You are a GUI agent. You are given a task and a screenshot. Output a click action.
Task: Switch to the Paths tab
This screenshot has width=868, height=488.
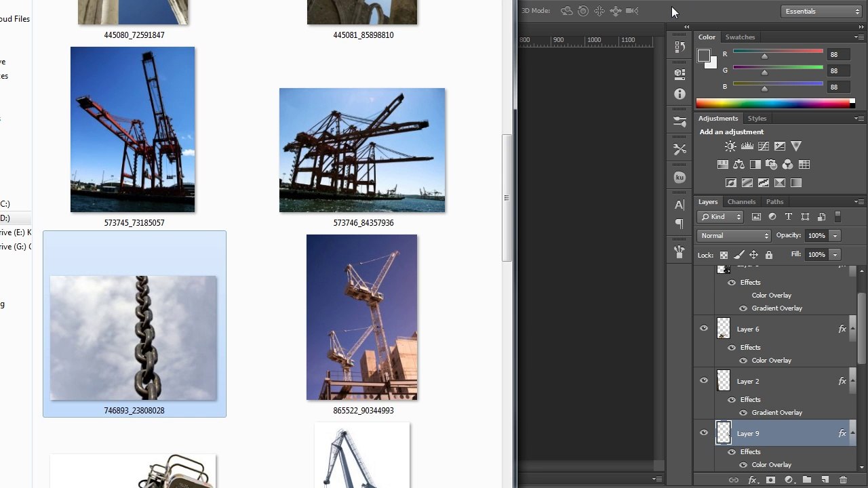[774, 202]
